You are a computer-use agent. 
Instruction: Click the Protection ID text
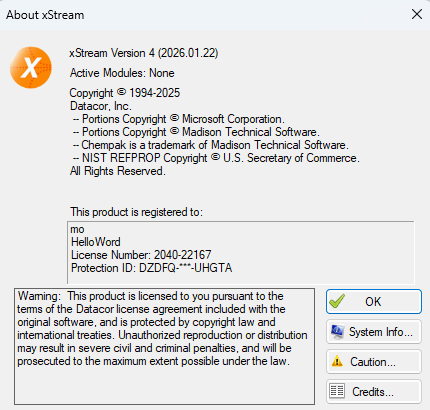pos(151,268)
